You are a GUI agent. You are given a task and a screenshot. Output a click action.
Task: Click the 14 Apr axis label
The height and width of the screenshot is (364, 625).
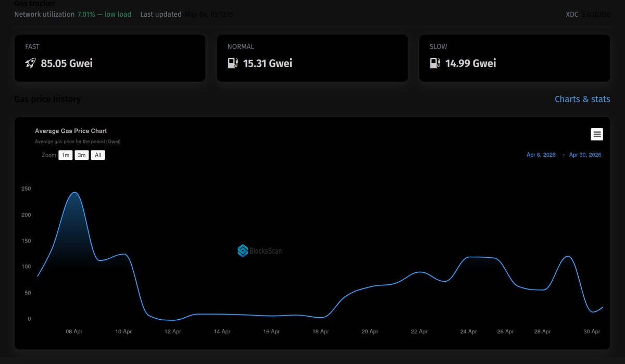tap(222, 331)
